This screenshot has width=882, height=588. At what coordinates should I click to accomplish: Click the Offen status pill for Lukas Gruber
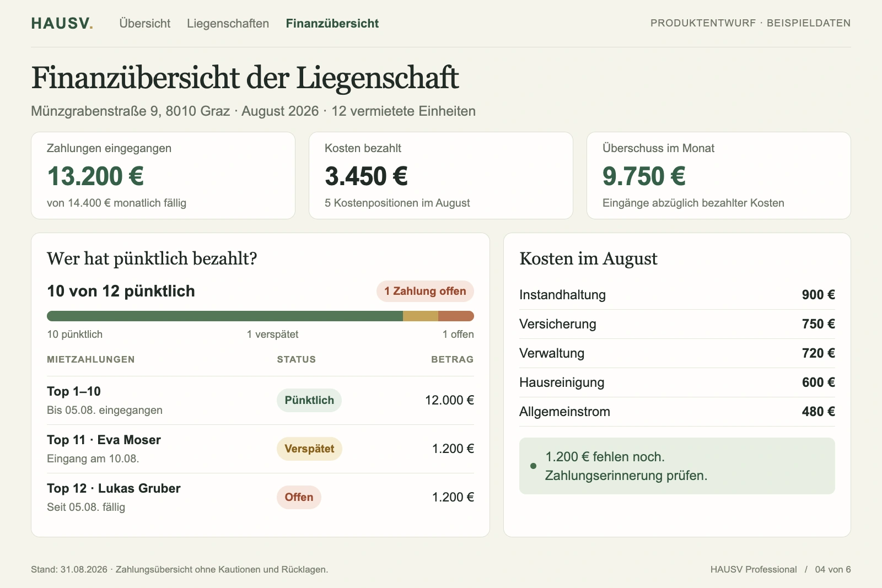click(x=299, y=497)
